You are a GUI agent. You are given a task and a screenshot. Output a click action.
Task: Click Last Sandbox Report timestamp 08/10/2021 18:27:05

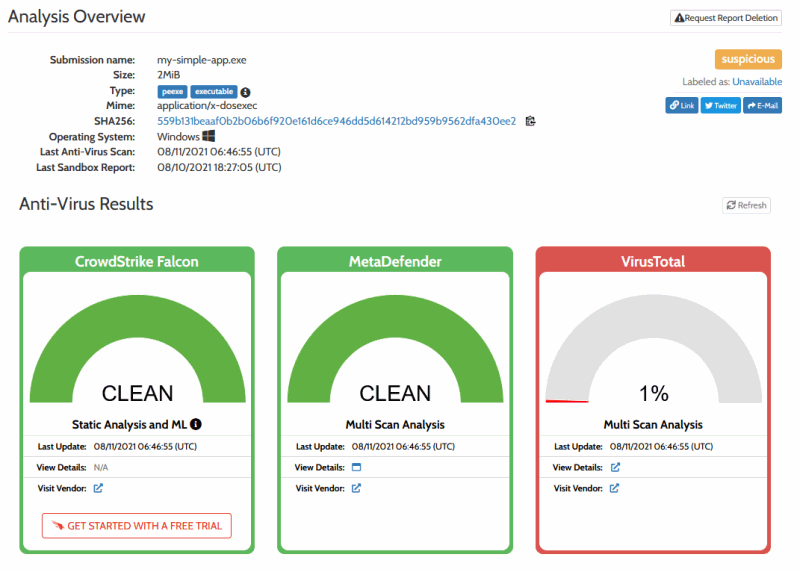point(219,167)
